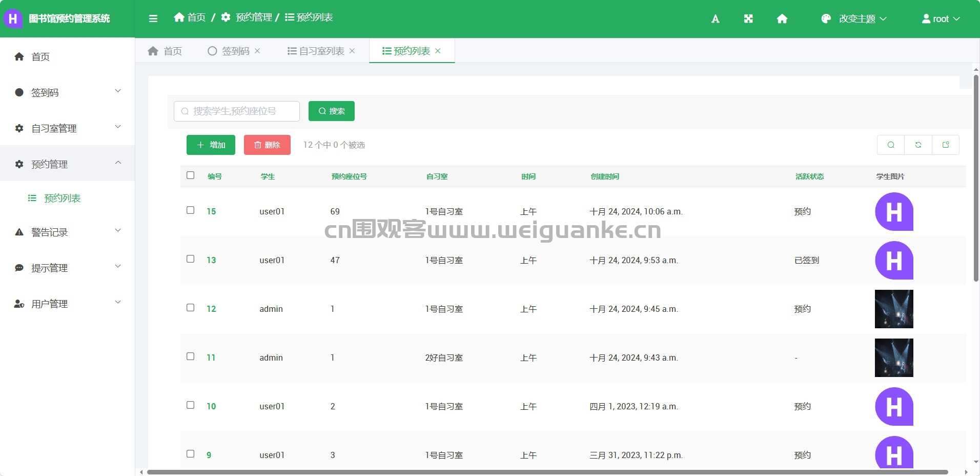Click the list icon beside sidebar 预约列表
This screenshot has height=476, width=980.
click(32, 198)
